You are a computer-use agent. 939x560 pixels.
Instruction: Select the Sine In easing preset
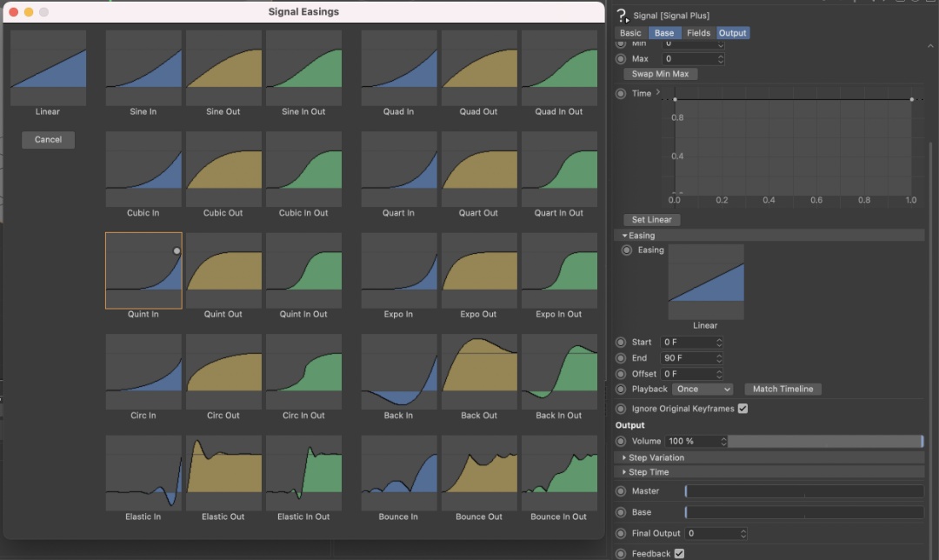[143, 68]
